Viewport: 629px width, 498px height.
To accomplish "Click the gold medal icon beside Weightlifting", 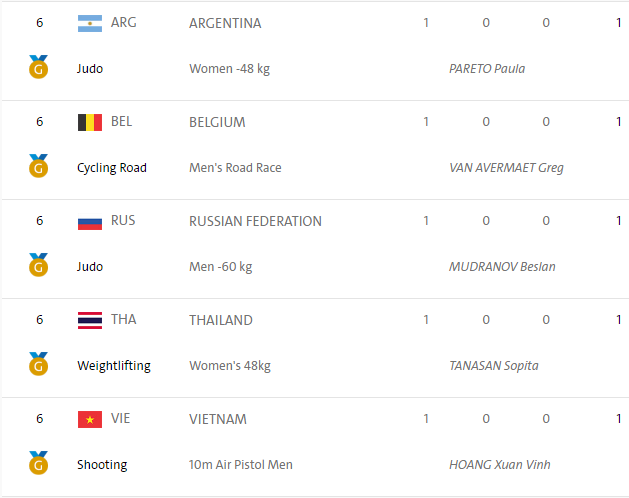I will tap(39, 365).
